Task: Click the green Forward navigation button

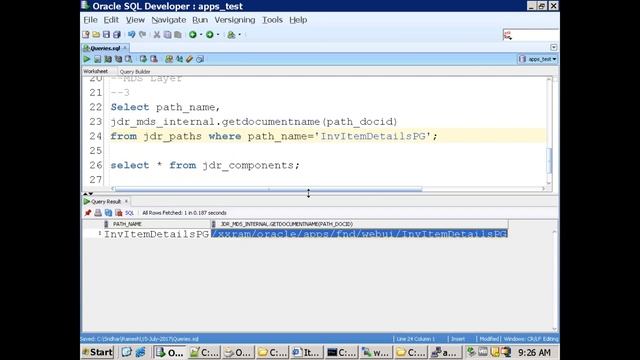Action: tap(209, 35)
